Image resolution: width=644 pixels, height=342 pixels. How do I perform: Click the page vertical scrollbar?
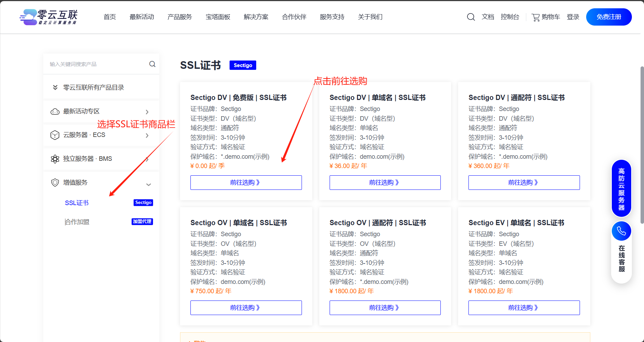click(x=642, y=145)
